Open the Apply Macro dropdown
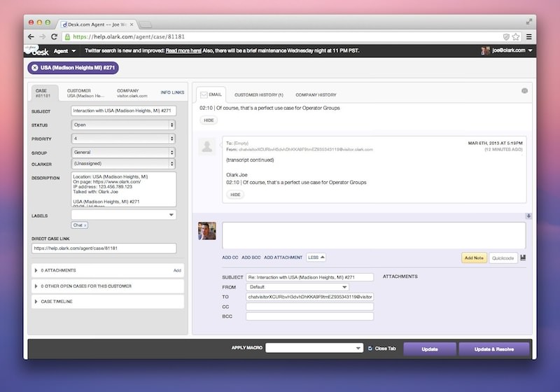Image resolution: width=560 pixels, height=392 pixels. pos(314,348)
